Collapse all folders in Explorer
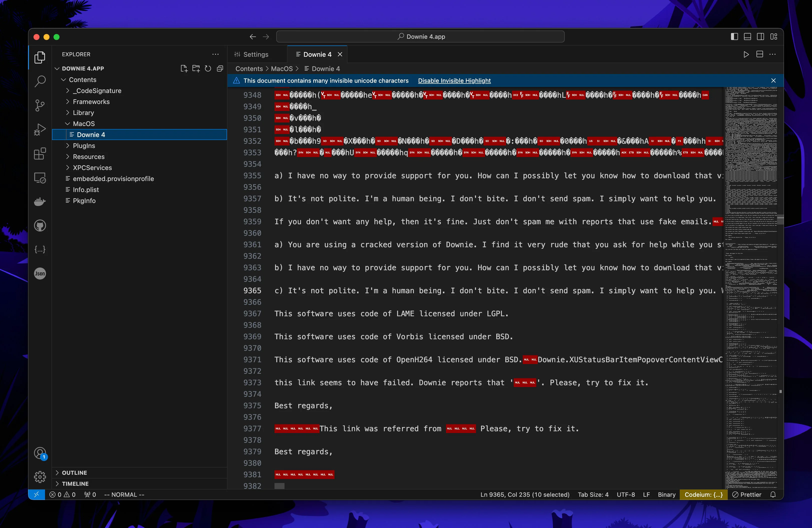The height and width of the screenshot is (528, 812). tap(220, 68)
